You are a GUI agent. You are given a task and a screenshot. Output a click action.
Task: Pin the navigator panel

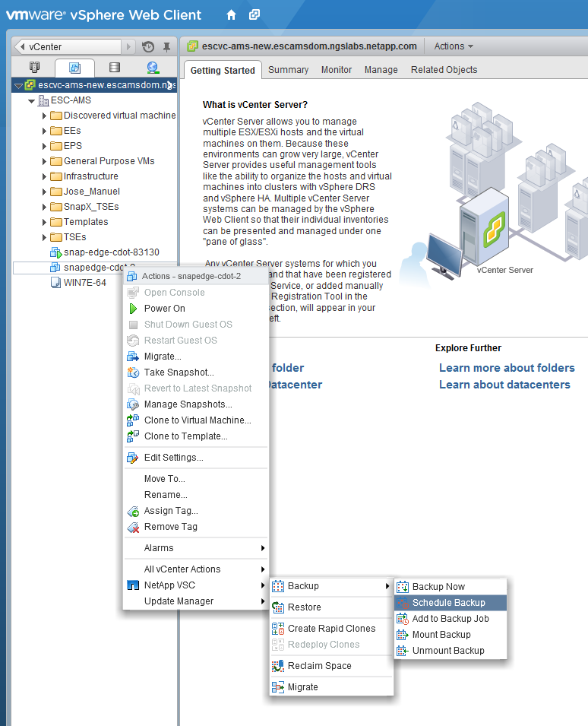(x=167, y=47)
